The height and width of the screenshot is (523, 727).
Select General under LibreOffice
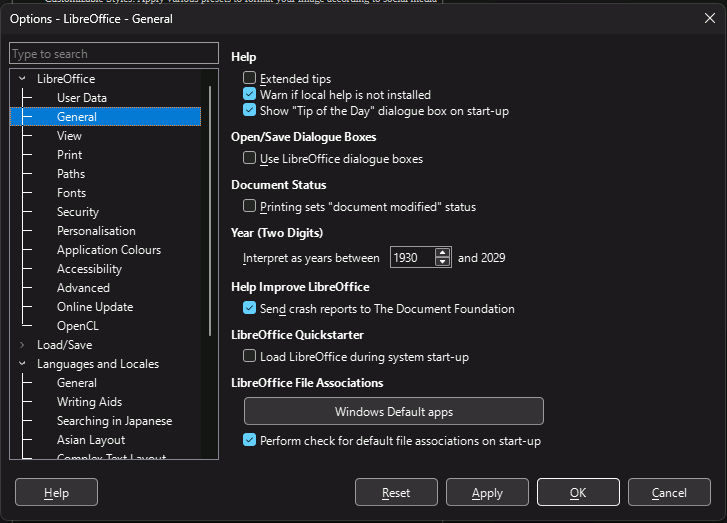click(x=77, y=117)
